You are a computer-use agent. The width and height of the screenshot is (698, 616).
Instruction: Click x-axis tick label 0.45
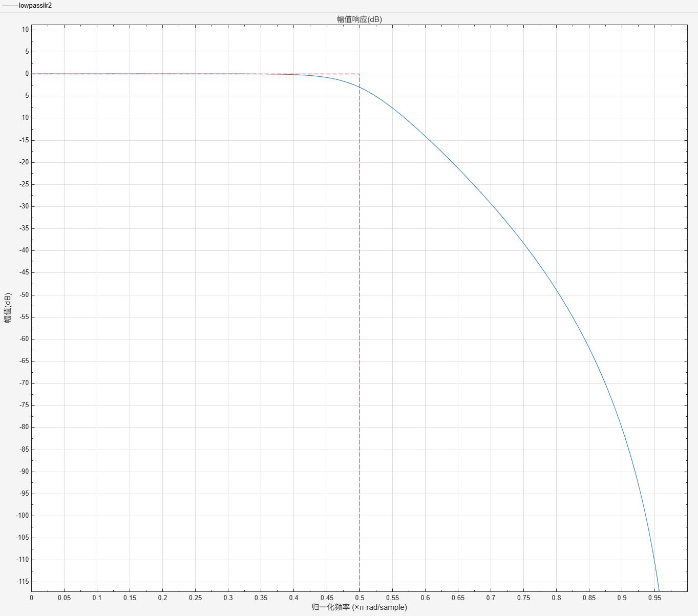(x=327, y=598)
